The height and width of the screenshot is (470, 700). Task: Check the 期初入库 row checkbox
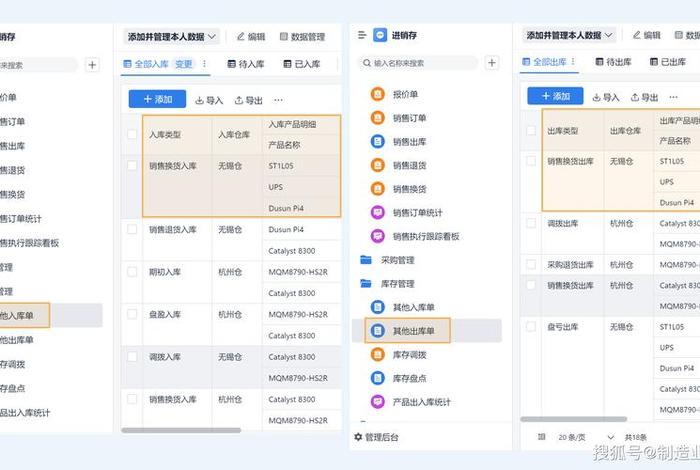(x=132, y=271)
